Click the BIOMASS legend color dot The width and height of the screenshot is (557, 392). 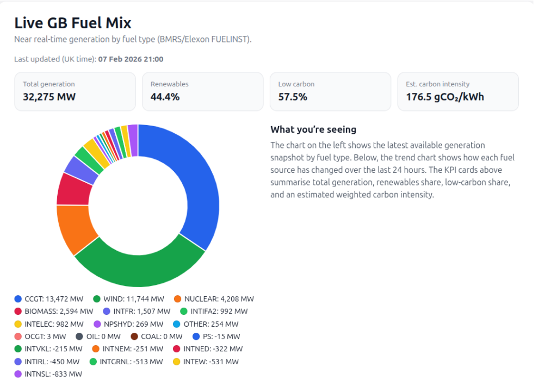(18, 312)
